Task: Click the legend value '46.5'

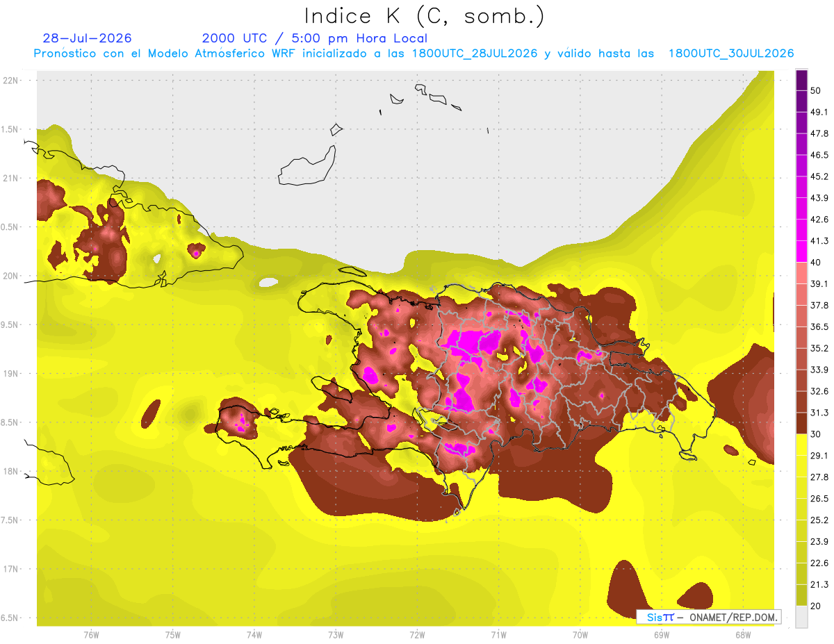Action: pos(819,155)
